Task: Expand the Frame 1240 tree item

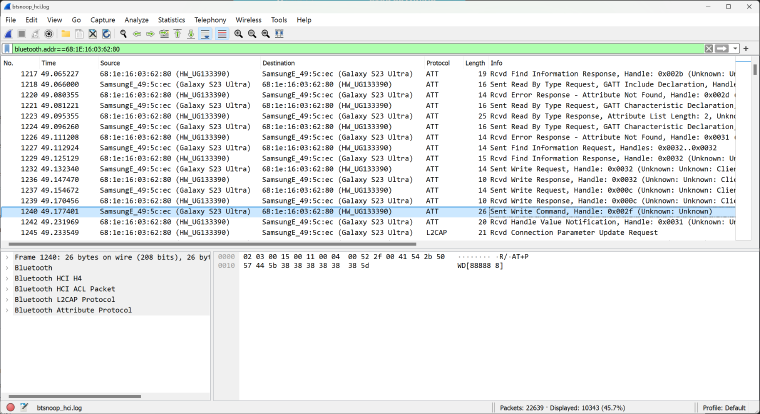Action: click(7, 257)
